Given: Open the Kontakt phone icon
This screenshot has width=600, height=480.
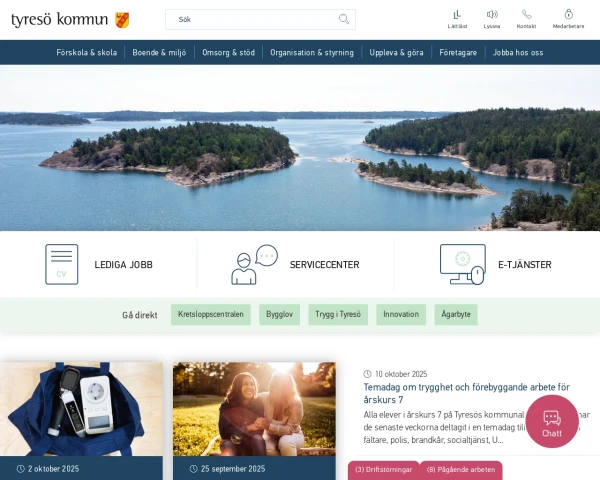Looking at the screenshot, I should pyautogui.click(x=527, y=15).
